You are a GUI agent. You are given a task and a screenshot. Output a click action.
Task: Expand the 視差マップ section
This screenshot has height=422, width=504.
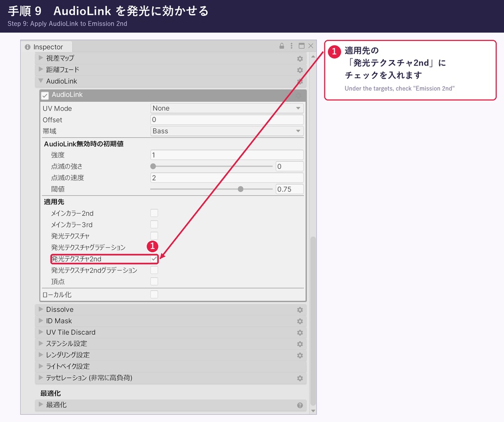coord(41,58)
